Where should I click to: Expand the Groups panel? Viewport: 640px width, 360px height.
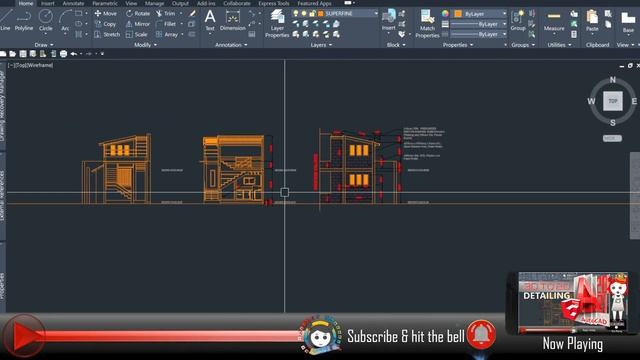point(523,44)
